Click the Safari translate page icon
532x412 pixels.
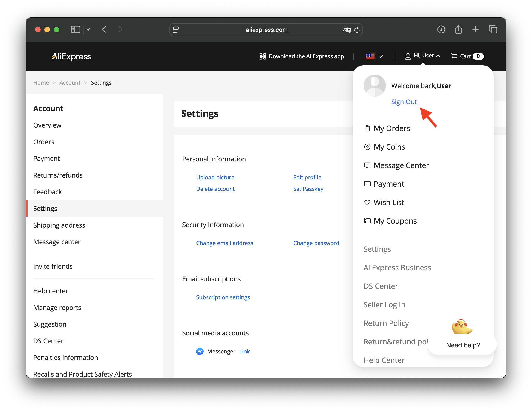coord(346,29)
